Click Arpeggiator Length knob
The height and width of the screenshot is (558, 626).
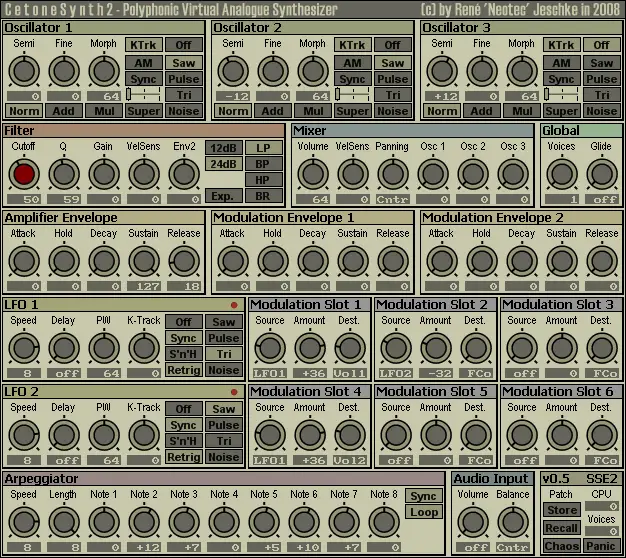point(64,522)
